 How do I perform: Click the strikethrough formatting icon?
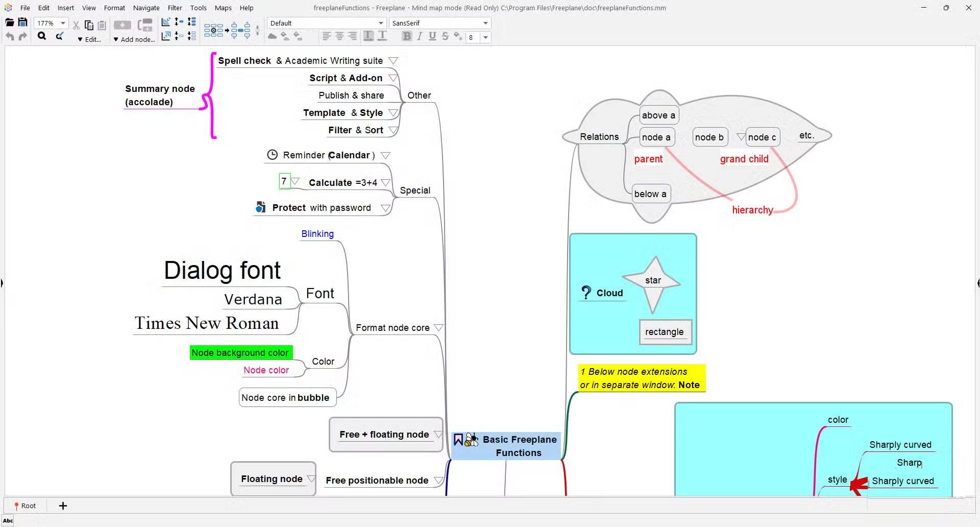point(445,36)
